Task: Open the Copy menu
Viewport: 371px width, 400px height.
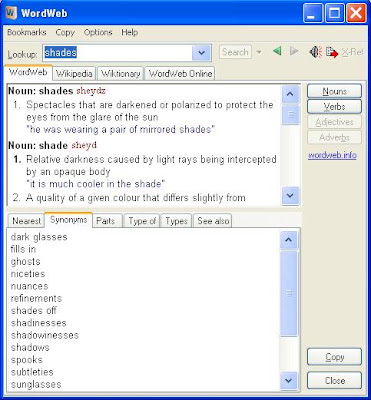Action: click(x=65, y=32)
